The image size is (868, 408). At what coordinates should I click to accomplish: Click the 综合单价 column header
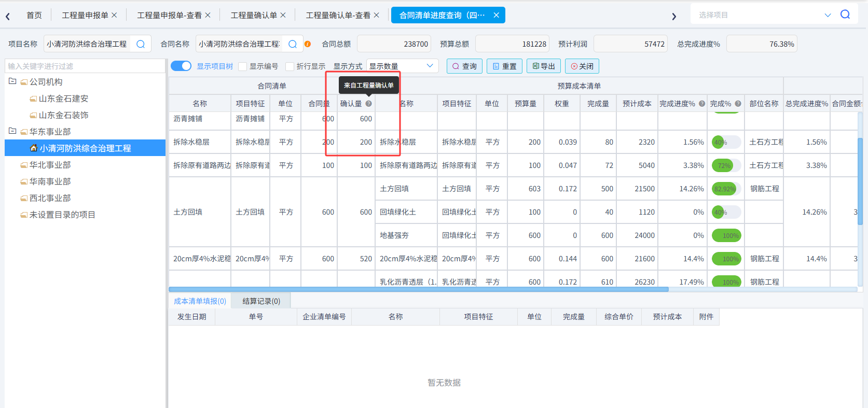(x=618, y=317)
